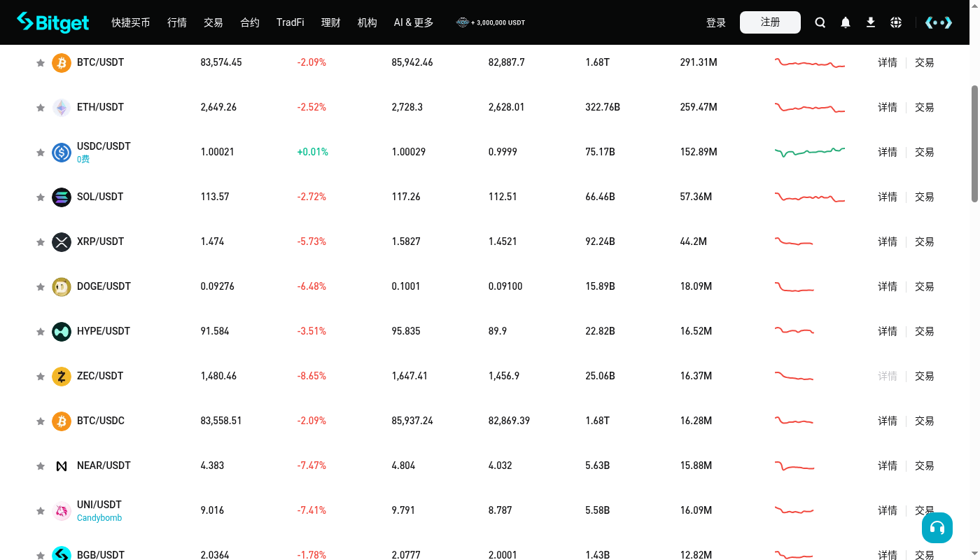This screenshot has width=980, height=560.
Task: Open the language globe icon
Action: [x=896, y=22]
